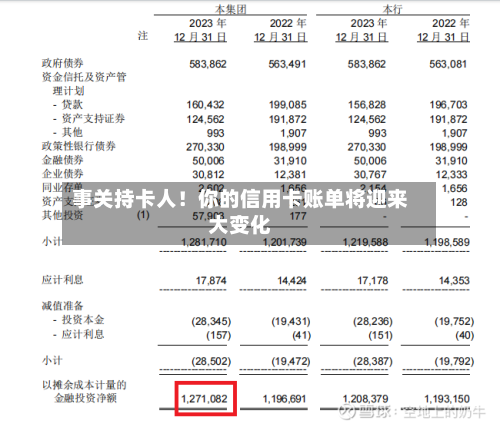Select the value 30,812 in 企业债券 row
The image size is (500, 427).
coord(208,174)
